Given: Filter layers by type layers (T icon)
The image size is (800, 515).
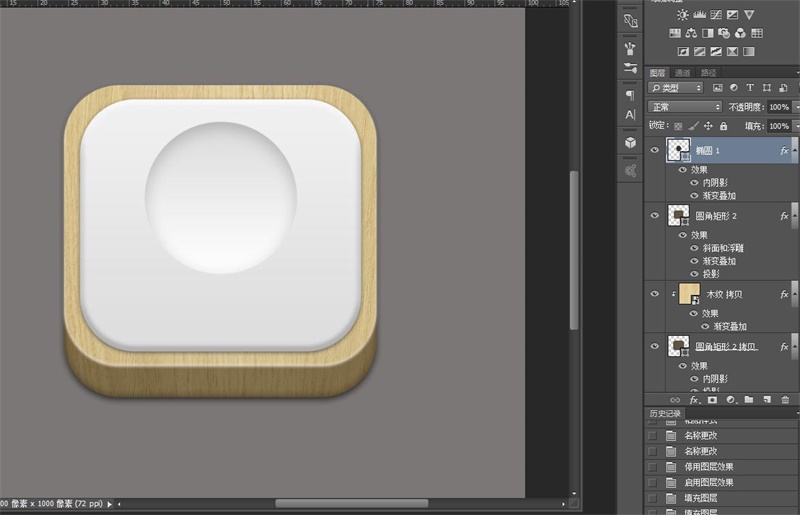Looking at the screenshot, I should pos(750,88).
